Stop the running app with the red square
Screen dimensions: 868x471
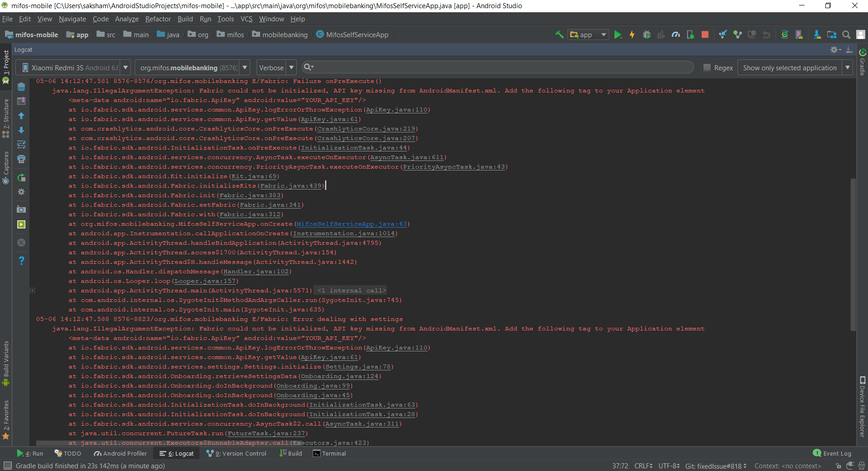705,34
